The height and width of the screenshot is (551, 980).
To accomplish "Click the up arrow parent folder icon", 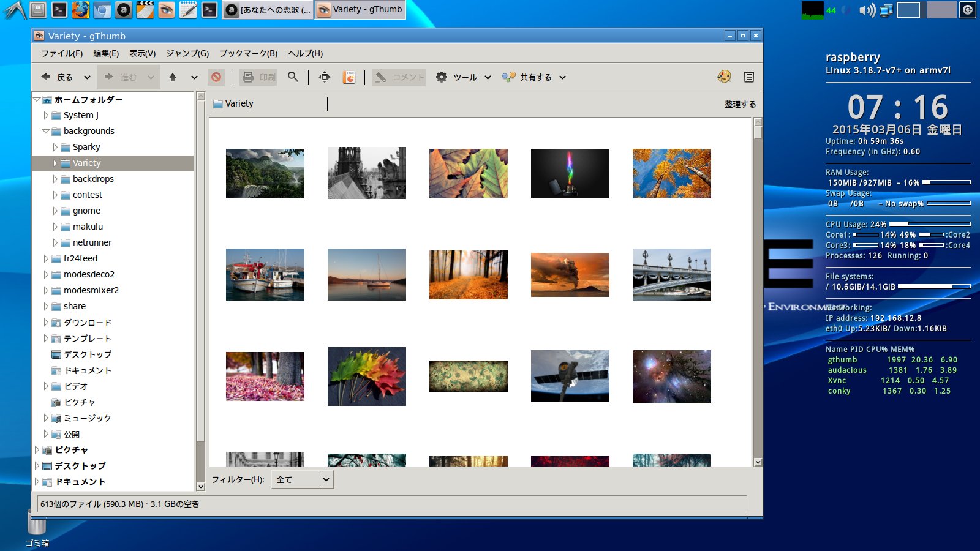I will click(173, 77).
